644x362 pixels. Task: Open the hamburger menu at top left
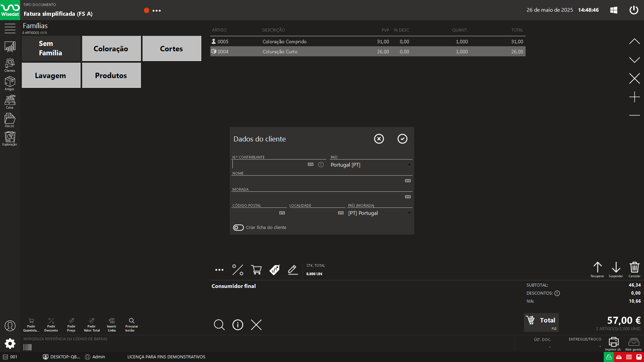pyautogui.click(x=10, y=29)
